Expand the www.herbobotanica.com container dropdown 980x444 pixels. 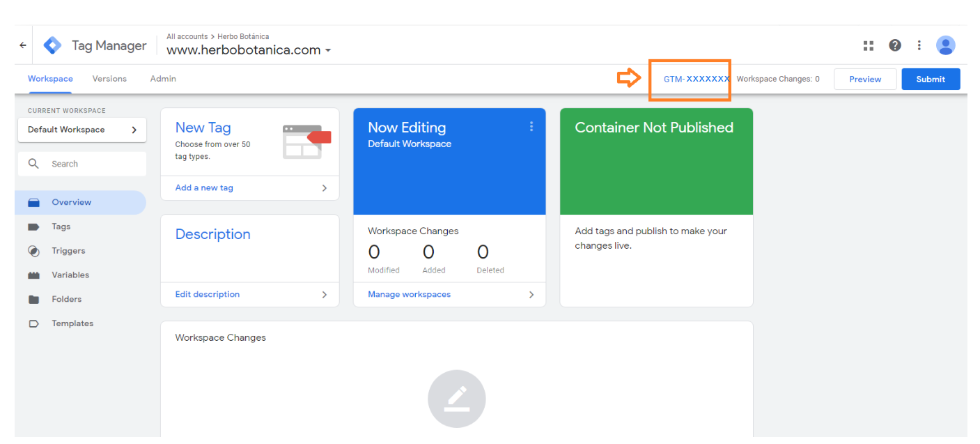pos(328,50)
